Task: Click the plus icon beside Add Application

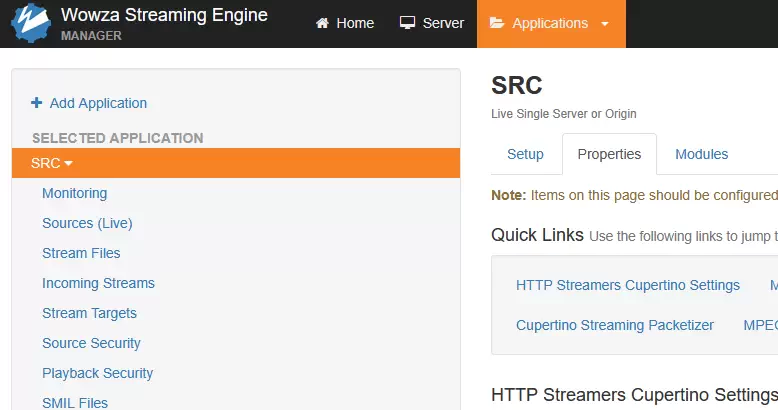Action: [x=36, y=103]
